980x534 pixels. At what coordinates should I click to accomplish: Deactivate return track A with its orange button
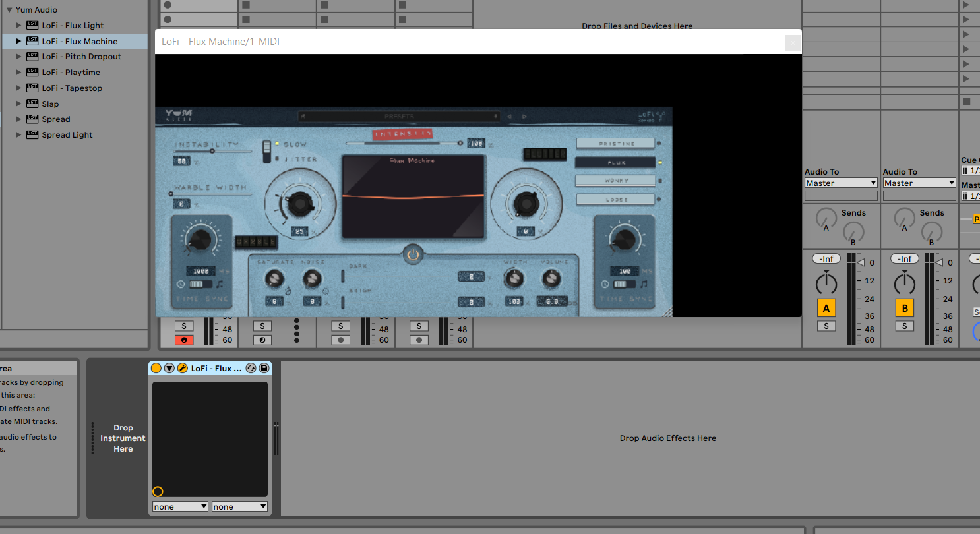click(x=826, y=307)
